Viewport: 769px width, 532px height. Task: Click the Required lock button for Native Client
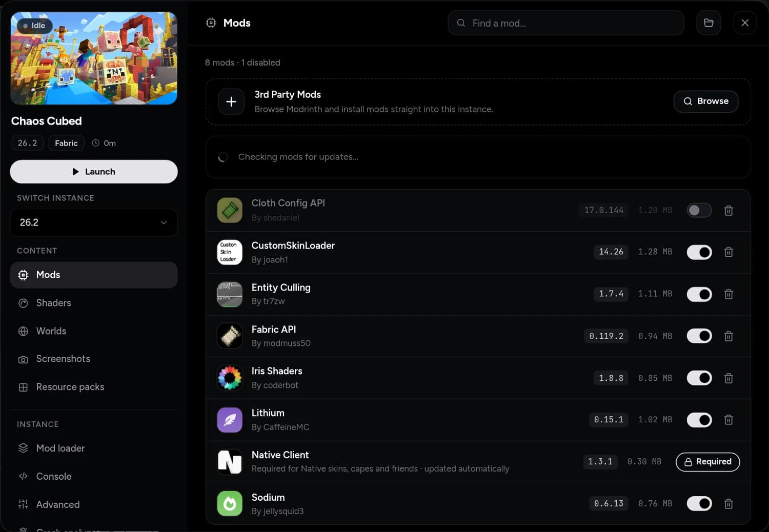click(x=707, y=462)
